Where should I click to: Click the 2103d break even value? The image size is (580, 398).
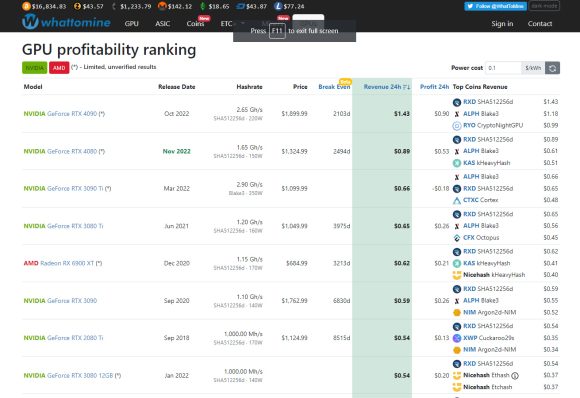341,114
